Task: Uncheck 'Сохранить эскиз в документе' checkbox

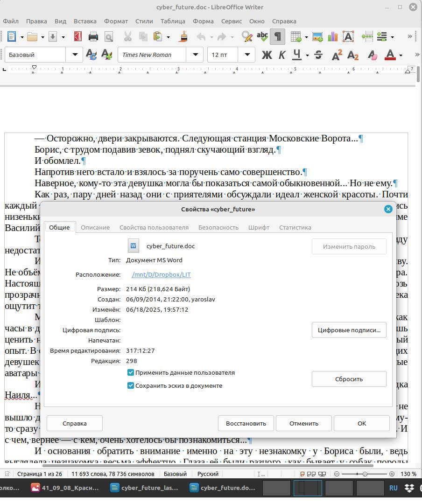Action: pyautogui.click(x=131, y=386)
